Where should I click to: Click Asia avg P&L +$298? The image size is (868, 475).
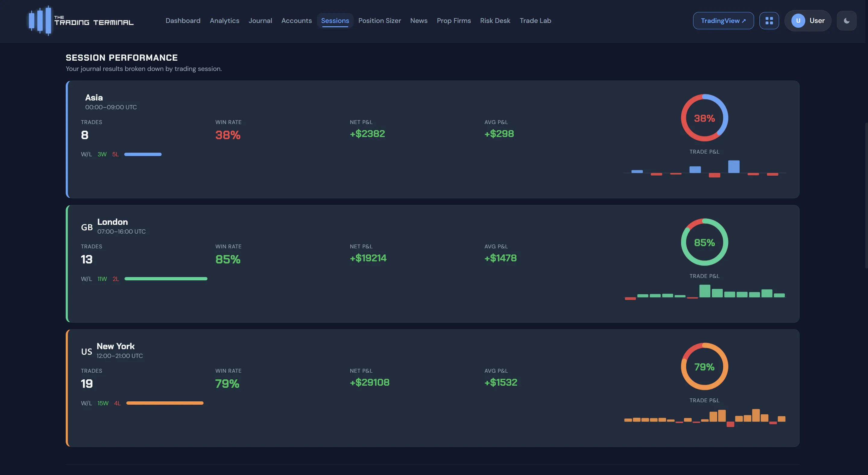(x=499, y=134)
